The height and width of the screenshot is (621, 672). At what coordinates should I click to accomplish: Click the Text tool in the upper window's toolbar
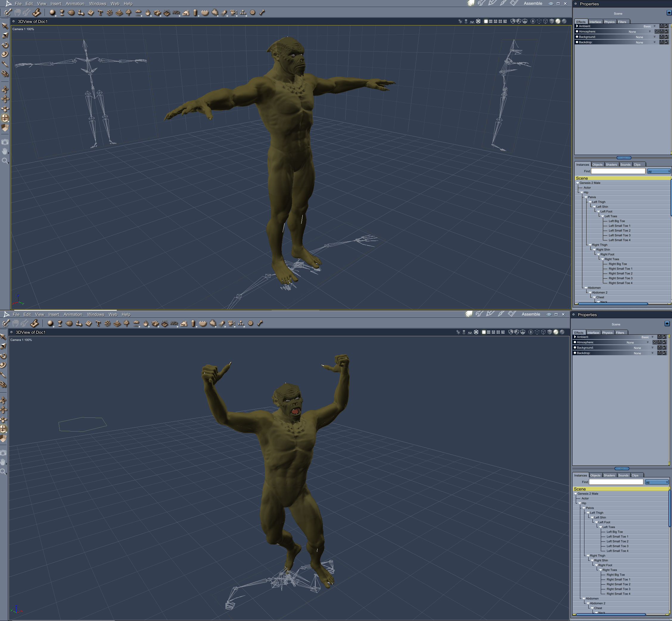point(100,13)
